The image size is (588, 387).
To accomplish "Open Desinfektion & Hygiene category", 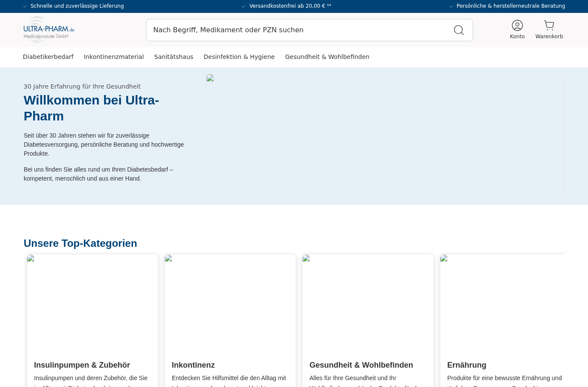I will click(x=239, y=57).
